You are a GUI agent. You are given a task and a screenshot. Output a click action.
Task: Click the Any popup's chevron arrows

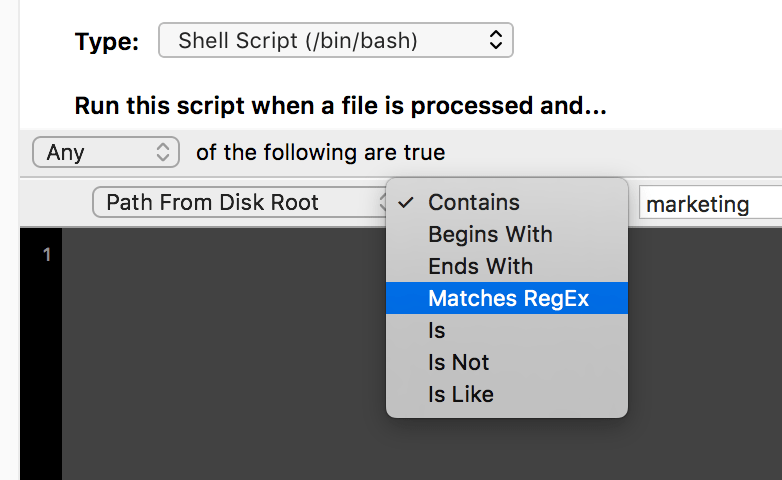pyautogui.click(x=163, y=152)
